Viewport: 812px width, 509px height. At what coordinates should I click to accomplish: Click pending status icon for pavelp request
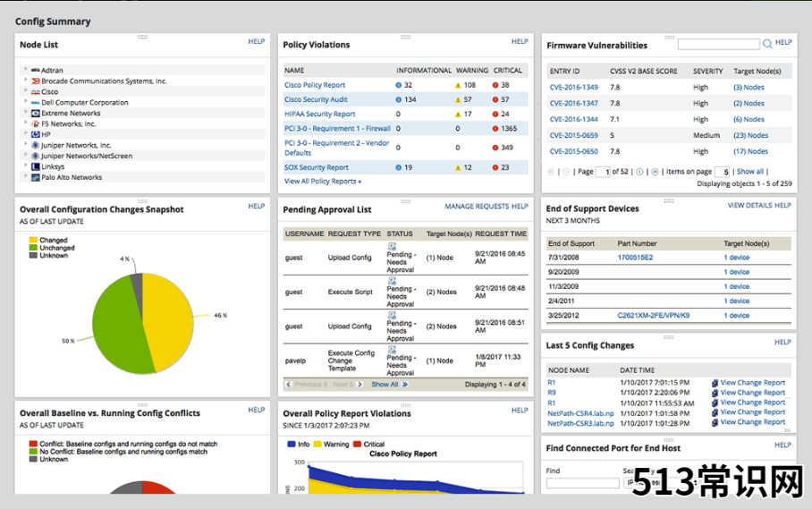(x=392, y=350)
